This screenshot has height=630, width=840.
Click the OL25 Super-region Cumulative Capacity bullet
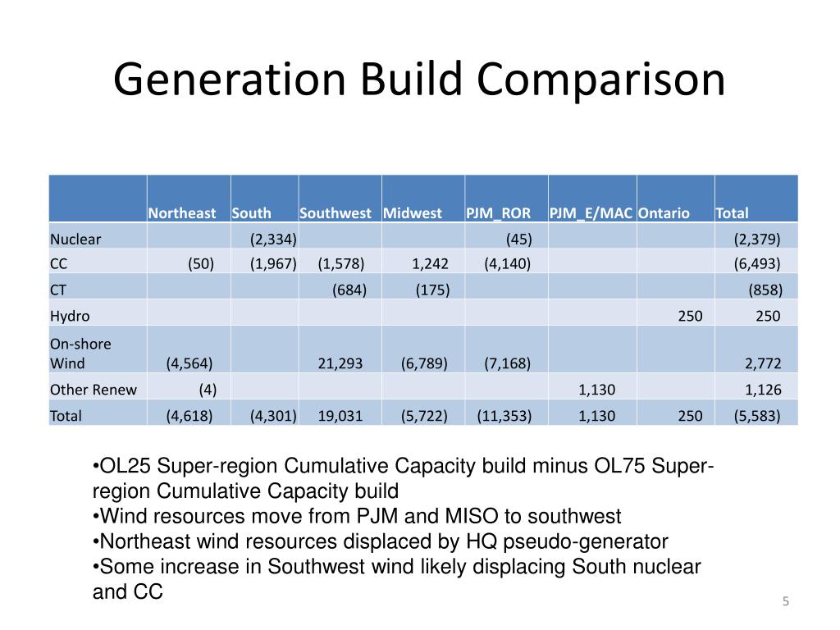point(403,478)
